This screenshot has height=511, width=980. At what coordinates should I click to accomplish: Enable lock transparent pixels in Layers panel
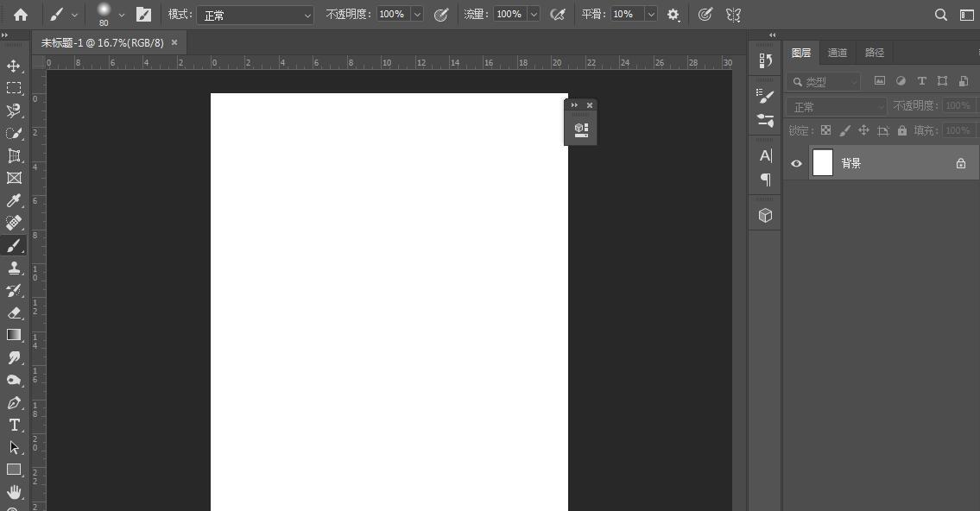click(x=824, y=130)
